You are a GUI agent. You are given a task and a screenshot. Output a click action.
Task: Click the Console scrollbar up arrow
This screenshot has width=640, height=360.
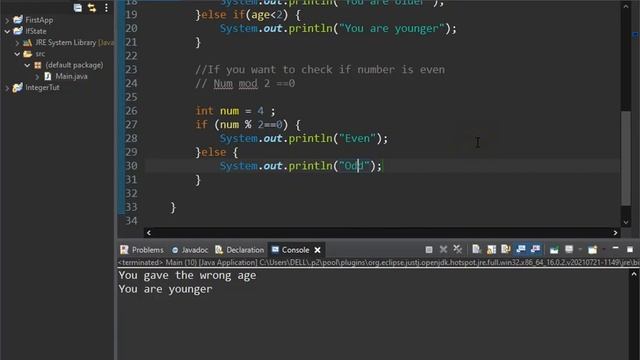(633, 275)
